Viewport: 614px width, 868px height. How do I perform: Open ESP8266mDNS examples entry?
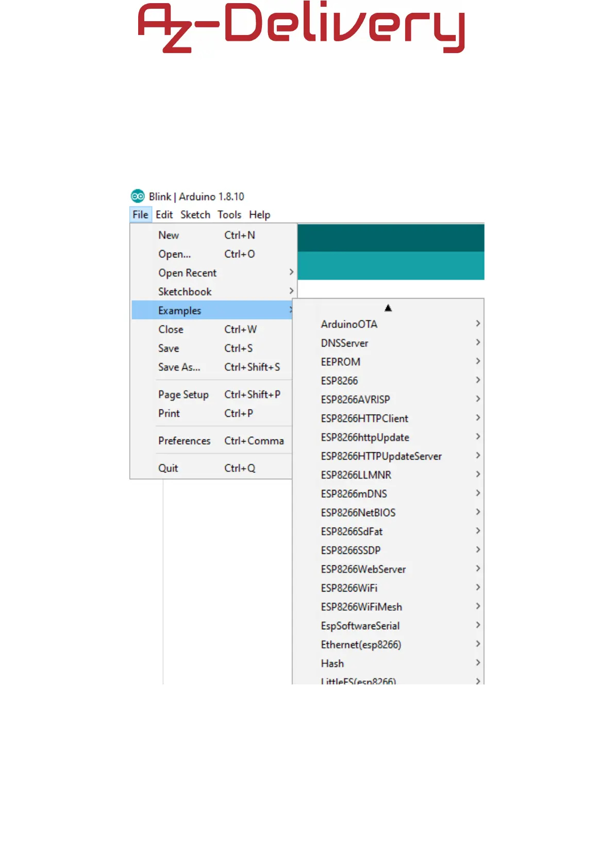tap(388, 494)
